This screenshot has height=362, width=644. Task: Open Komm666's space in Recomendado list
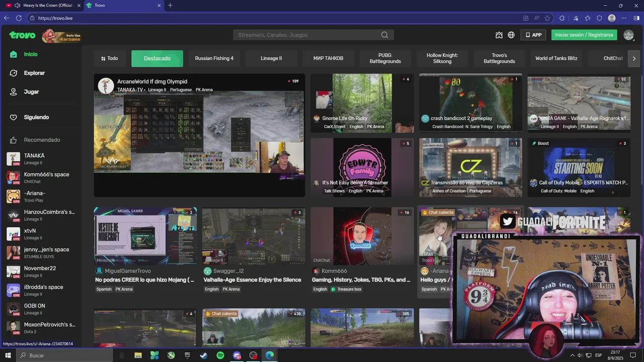pyautogui.click(x=41, y=177)
